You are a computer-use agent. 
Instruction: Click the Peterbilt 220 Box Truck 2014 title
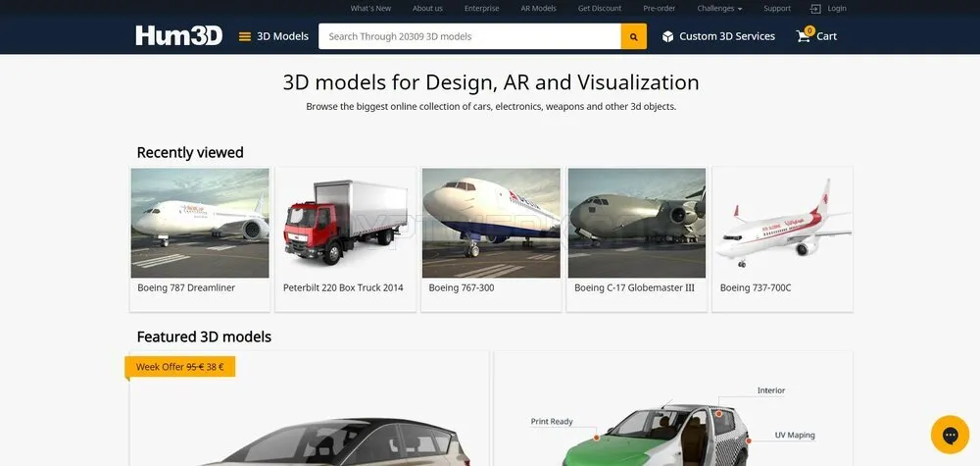pyautogui.click(x=343, y=287)
